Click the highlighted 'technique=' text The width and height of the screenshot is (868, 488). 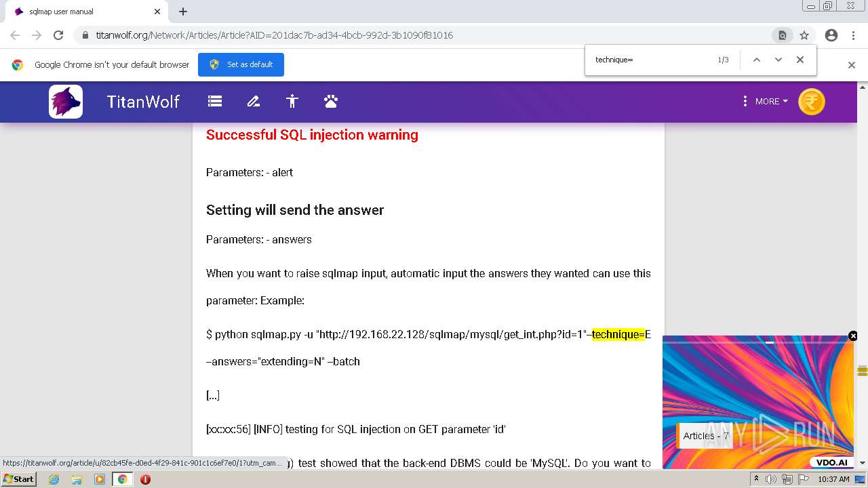tap(618, 334)
